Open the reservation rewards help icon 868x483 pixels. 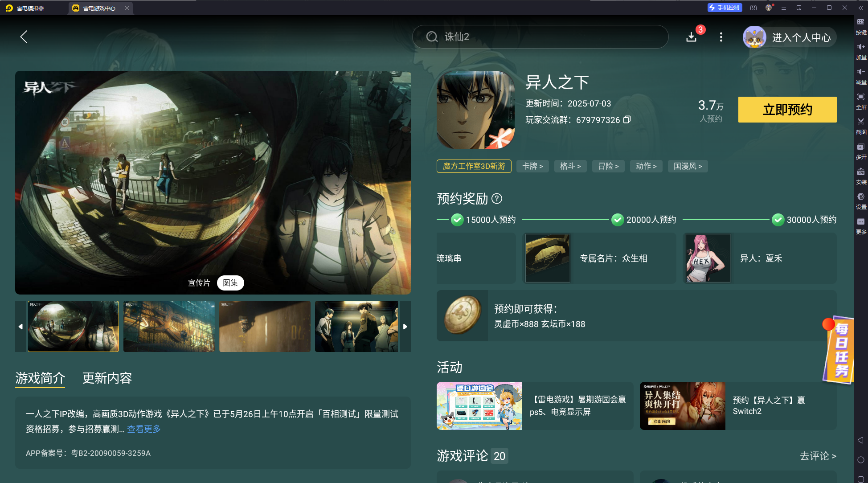click(497, 199)
